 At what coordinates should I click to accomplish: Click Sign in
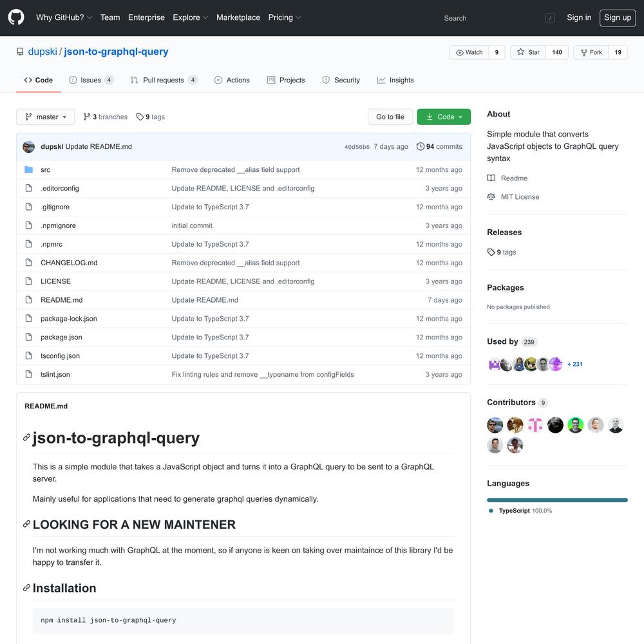[x=579, y=17]
